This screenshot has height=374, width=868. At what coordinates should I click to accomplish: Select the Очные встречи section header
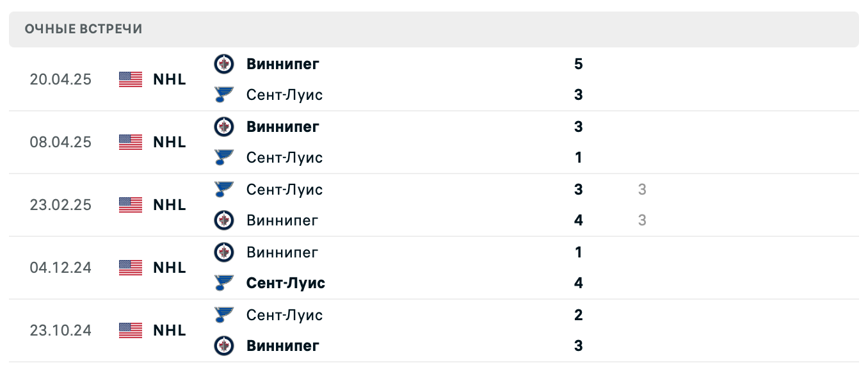tap(83, 29)
